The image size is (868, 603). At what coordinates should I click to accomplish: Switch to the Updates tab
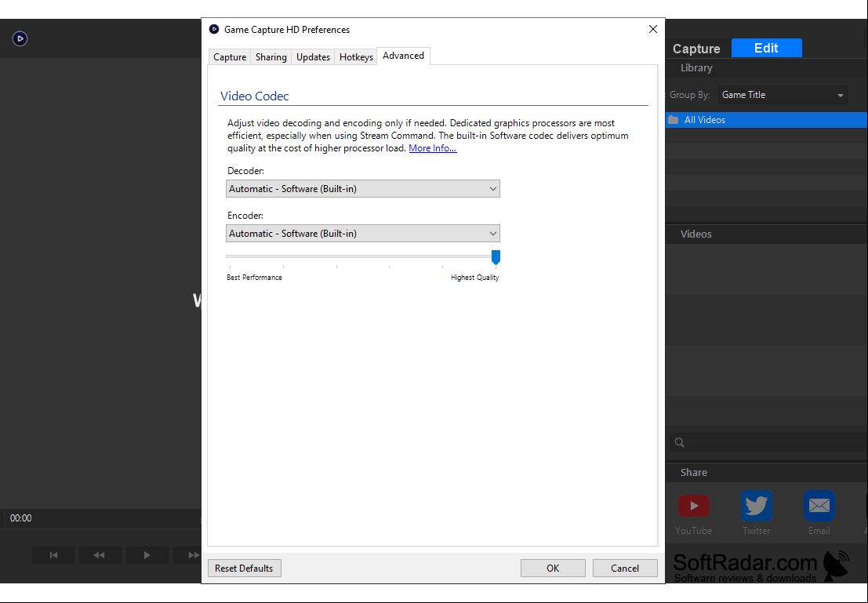[x=313, y=57]
